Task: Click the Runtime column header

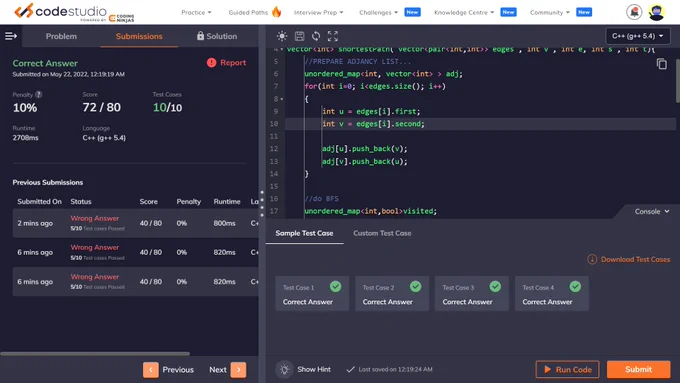Action: tap(227, 202)
